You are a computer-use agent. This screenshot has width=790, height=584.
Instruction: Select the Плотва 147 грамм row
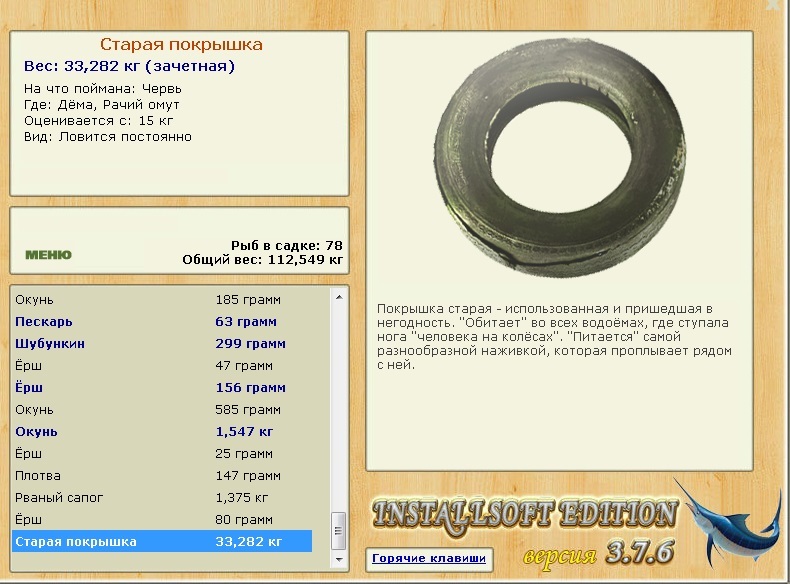tap(162, 476)
